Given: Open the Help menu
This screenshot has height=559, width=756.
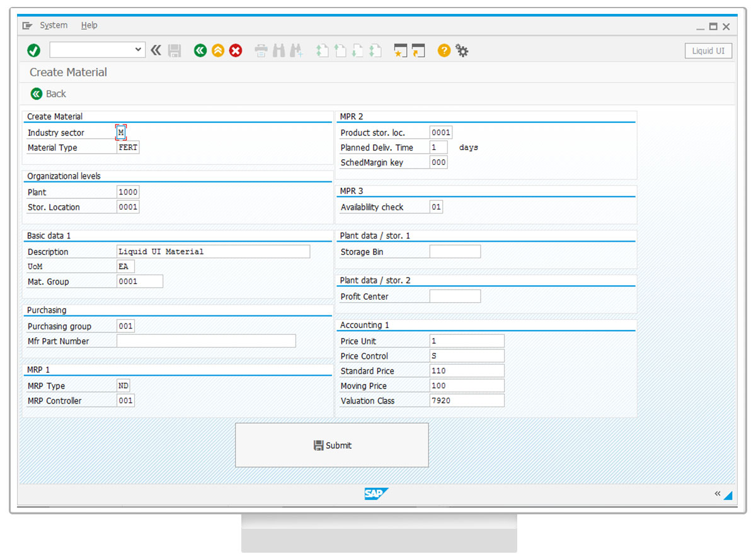Looking at the screenshot, I should pos(89,25).
